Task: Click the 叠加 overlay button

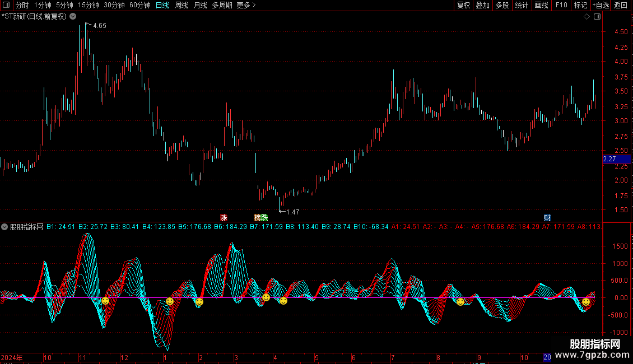Action: click(482, 5)
